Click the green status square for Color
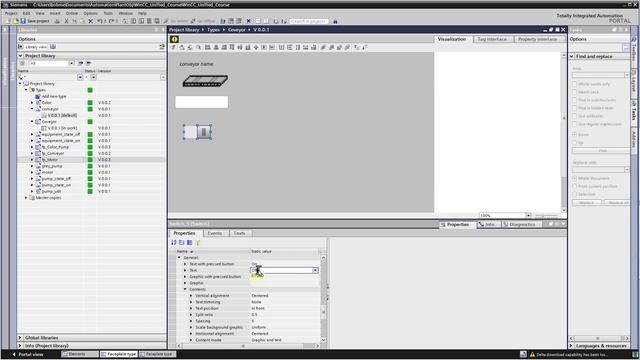The image size is (640, 360). pos(90,103)
